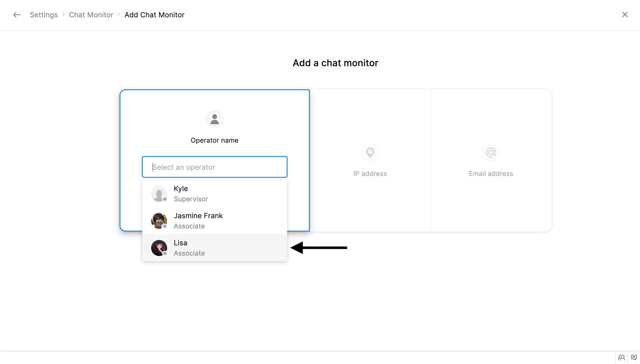
Task: Click the back arrow icon
Action: point(17,15)
